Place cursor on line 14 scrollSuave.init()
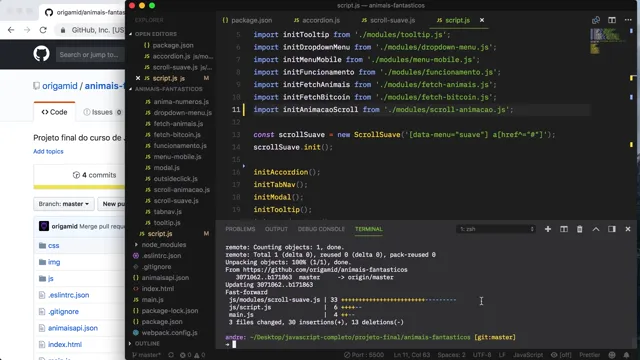 tap(293, 147)
